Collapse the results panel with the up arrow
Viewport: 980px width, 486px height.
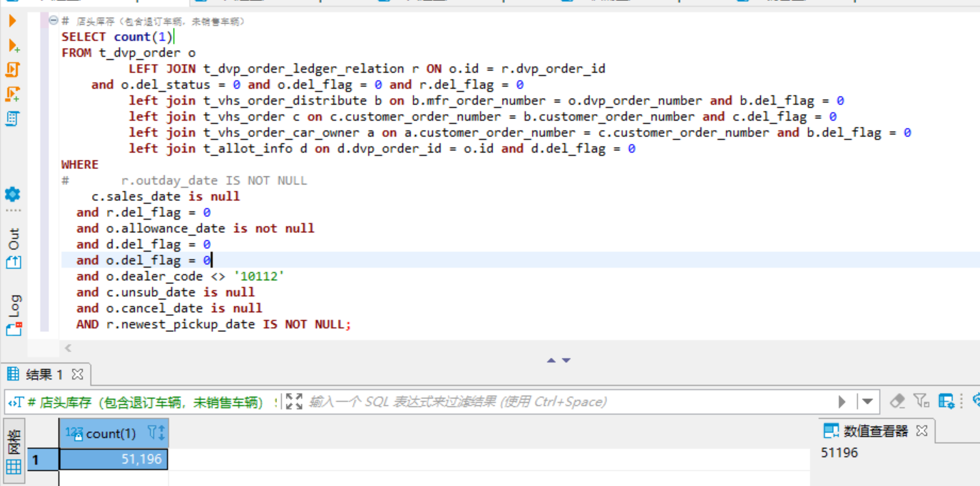pos(551,360)
